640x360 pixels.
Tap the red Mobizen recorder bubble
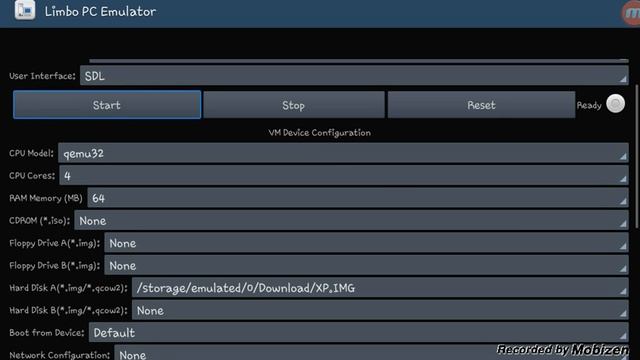pos(631,13)
